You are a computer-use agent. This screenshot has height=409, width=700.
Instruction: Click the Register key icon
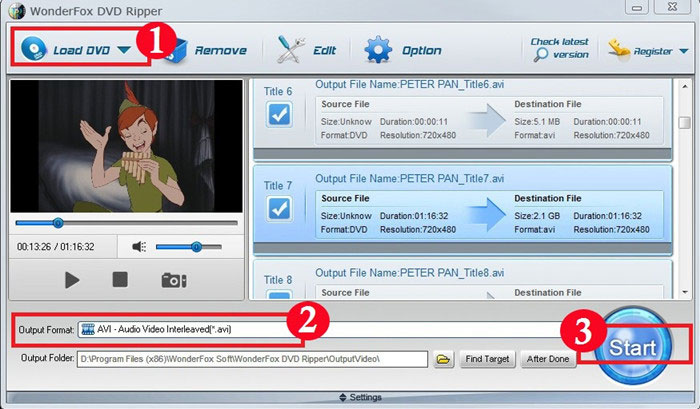pyautogui.click(x=619, y=49)
